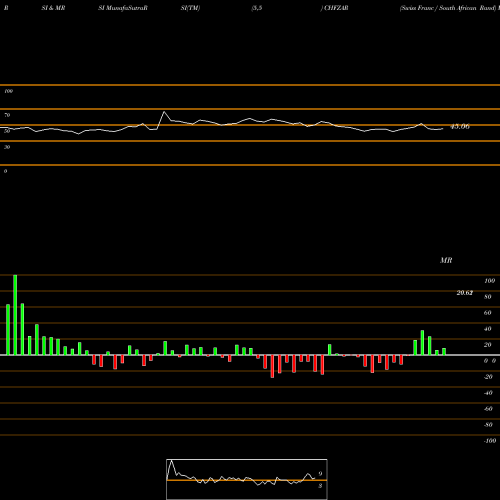Click the 'MR' panel label
The height and width of the screenshot is (500, 500).
click(446, 260)
